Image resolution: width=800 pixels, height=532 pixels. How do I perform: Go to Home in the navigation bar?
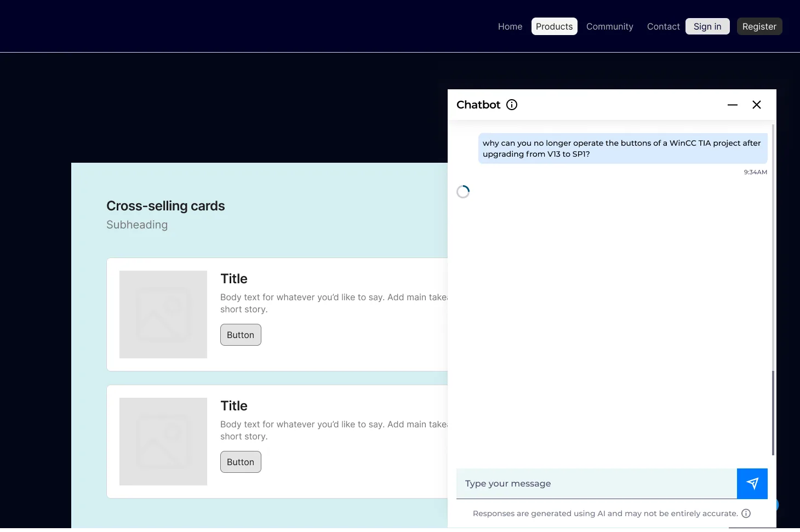[x=510, y=26]
